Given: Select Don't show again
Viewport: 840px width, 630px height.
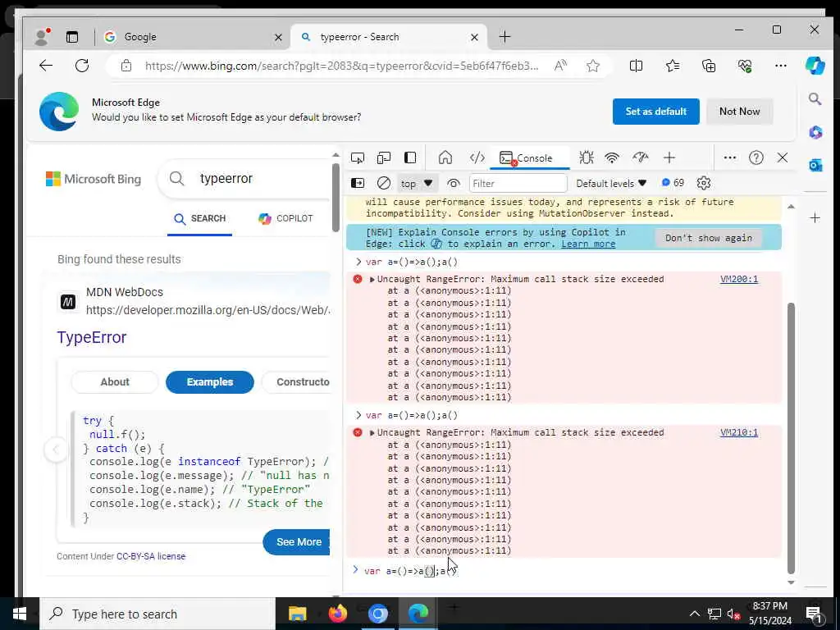Looking at the screenshot, I should pyautogui.click(x=708, y=238).
